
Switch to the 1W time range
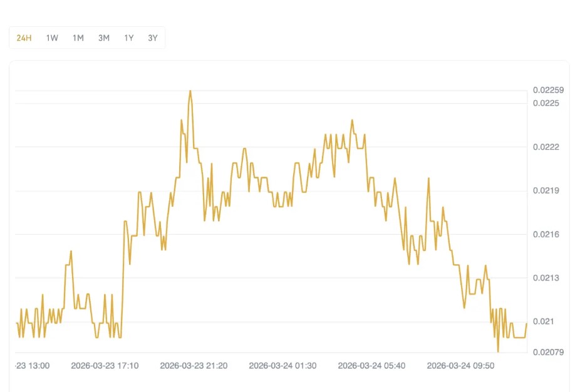point(52,38)
